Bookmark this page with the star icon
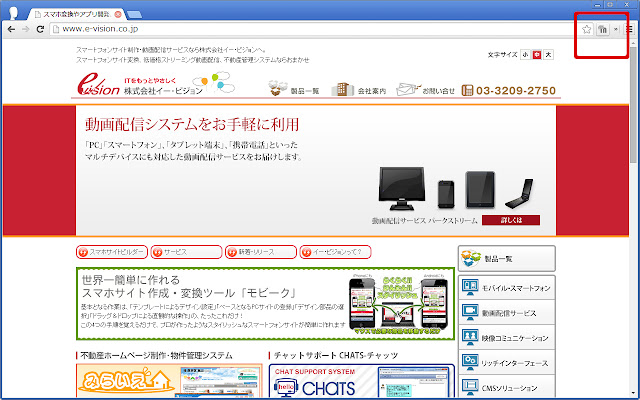Viewport: 640px width, 400px height. point(587,29)
